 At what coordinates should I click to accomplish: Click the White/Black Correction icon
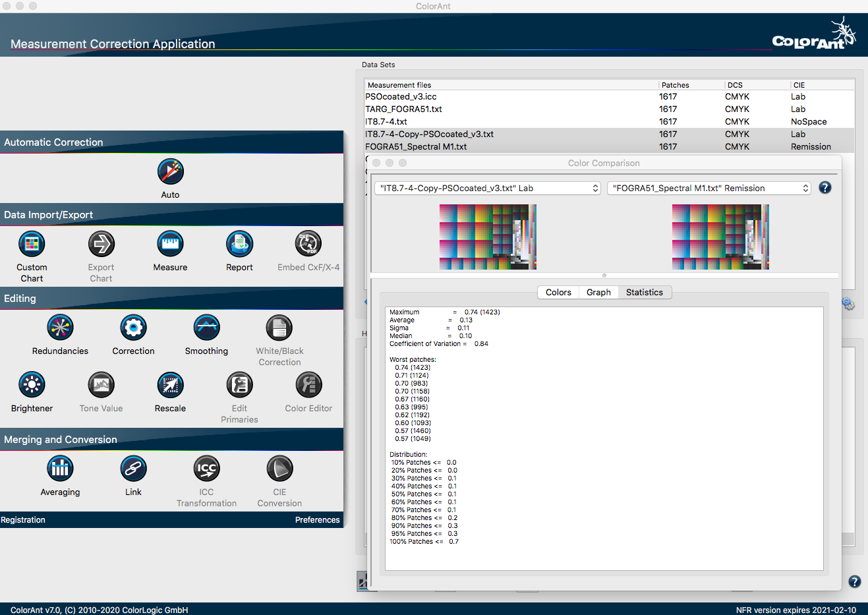279,328
